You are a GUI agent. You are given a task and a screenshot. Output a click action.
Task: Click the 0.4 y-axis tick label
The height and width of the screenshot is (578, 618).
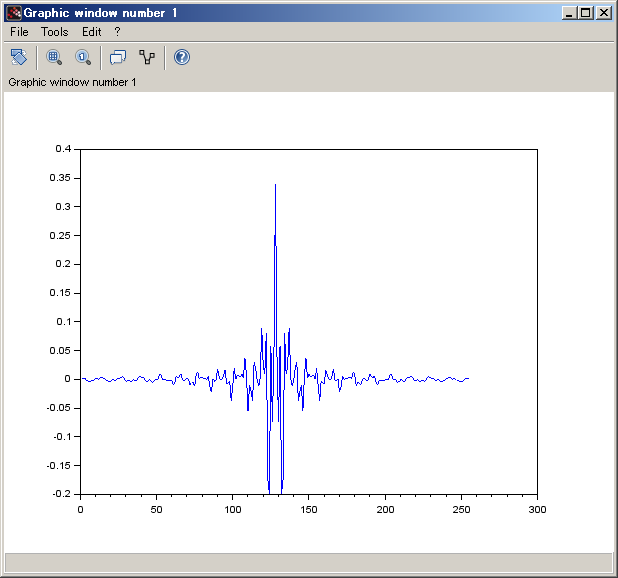[63, 149]
